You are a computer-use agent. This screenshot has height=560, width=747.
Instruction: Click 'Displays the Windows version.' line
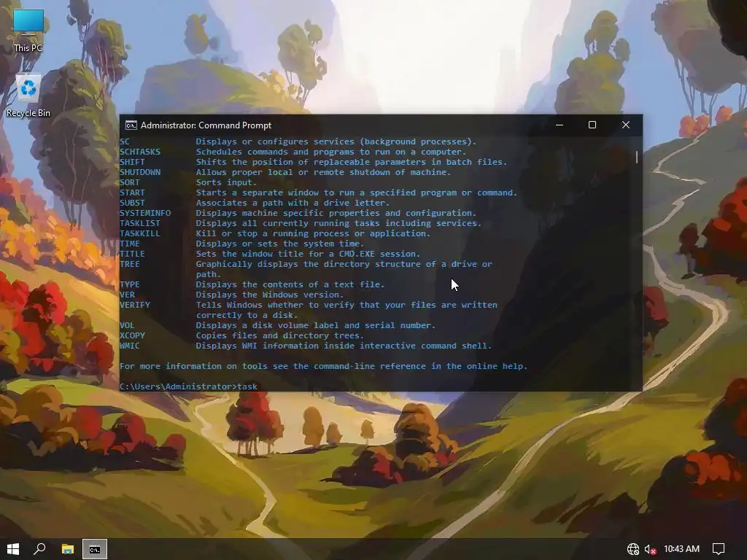(x=270, y=295)
